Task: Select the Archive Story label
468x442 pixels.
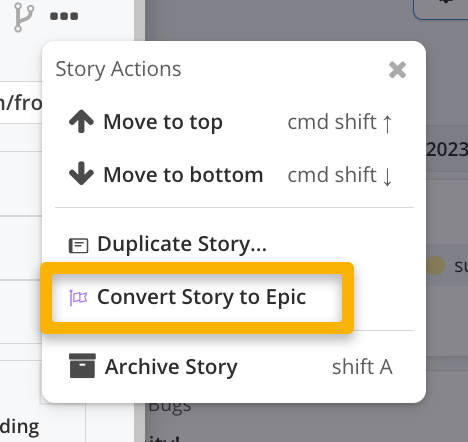Action: [171, 367]
